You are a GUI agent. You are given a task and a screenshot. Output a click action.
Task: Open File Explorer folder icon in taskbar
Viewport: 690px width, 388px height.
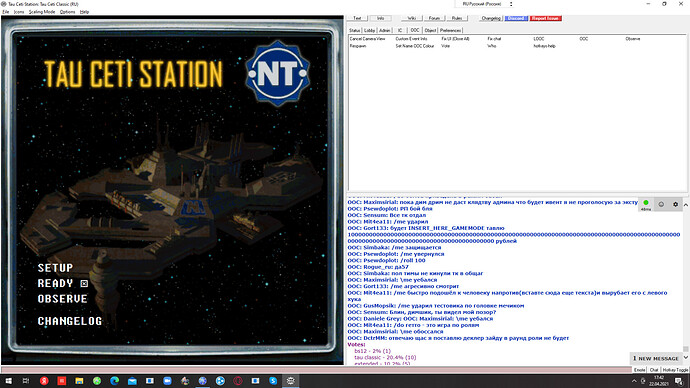79,381
